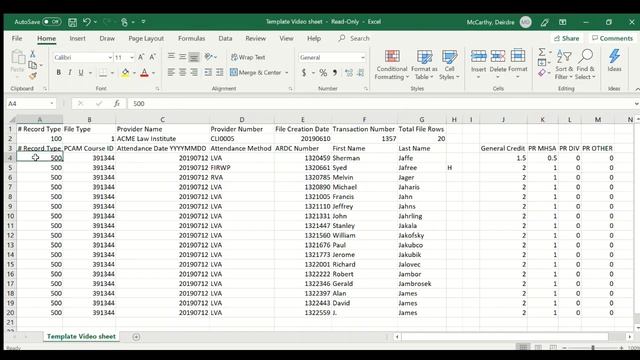Click the zoom slider in status bar
This screenshot has height=360, width=640.
click(x=593, y=348)
